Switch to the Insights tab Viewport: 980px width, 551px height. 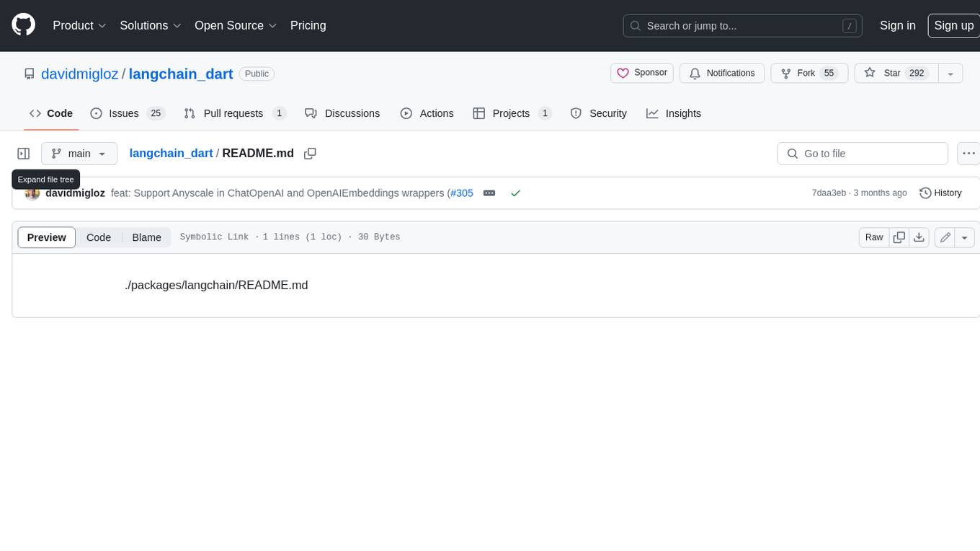[x=674, y=113]
